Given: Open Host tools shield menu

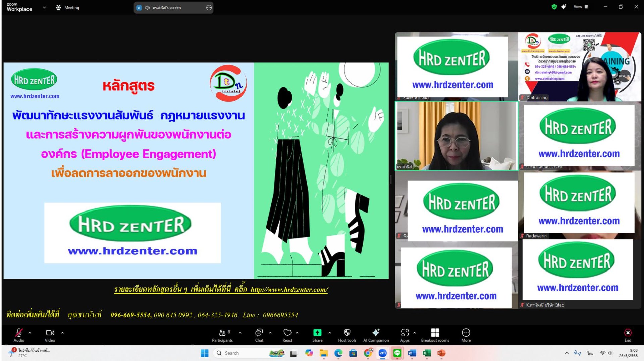Looking at the screenshot, I should pos(347,335).
